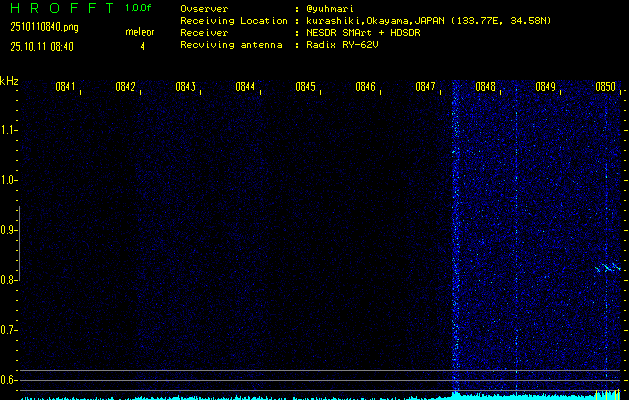629x400 pixels.
Task: Click the 1.1 frequency axis label
Action: [x=7, y=130]
